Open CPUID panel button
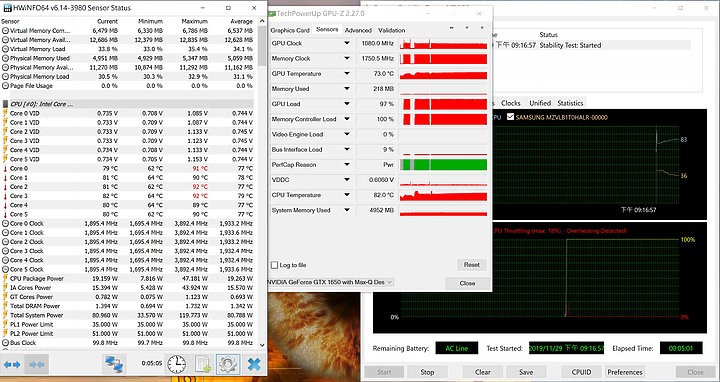 (581, 372)
